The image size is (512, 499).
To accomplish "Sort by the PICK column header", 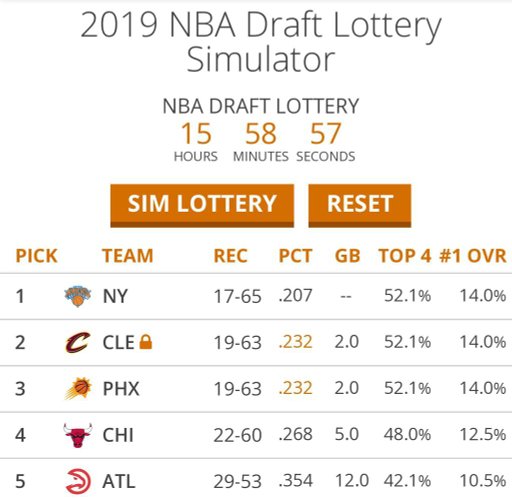I will coord(36,256).
